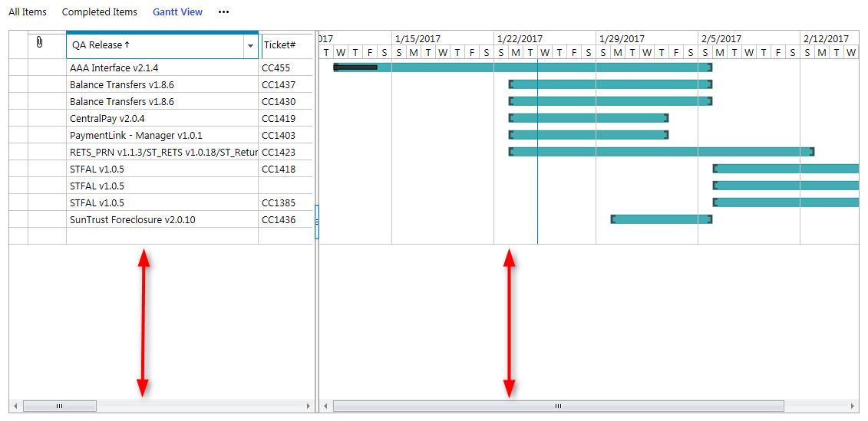The width and height of the screenshot is (868, 421).
Task: Open the more views ellipsis menu
Action: [223, 12]
